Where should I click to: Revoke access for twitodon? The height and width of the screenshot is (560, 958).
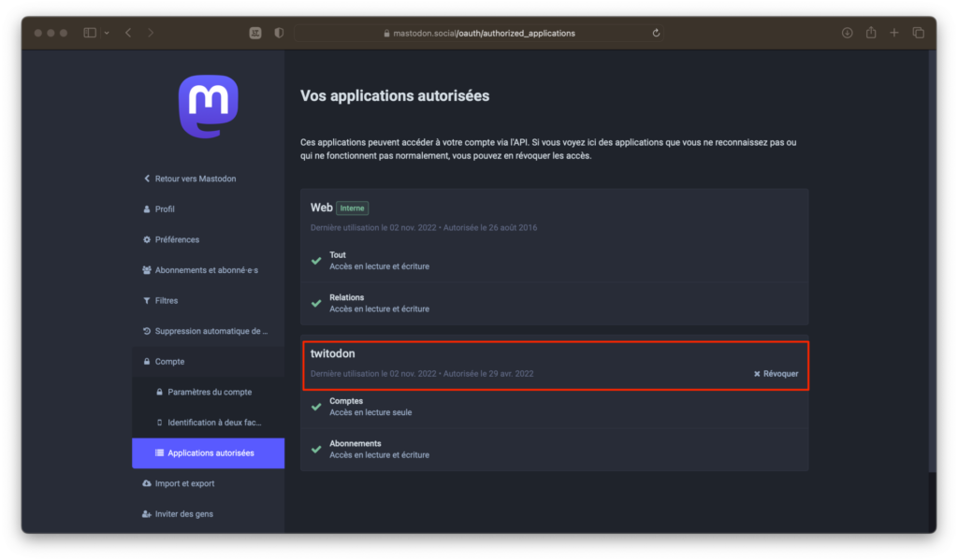[x=776, y=374]
